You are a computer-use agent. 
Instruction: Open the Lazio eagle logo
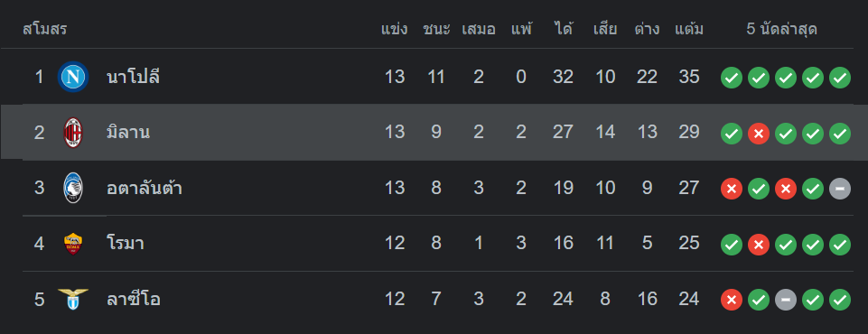pyautogui.click(x=73, y=299)
